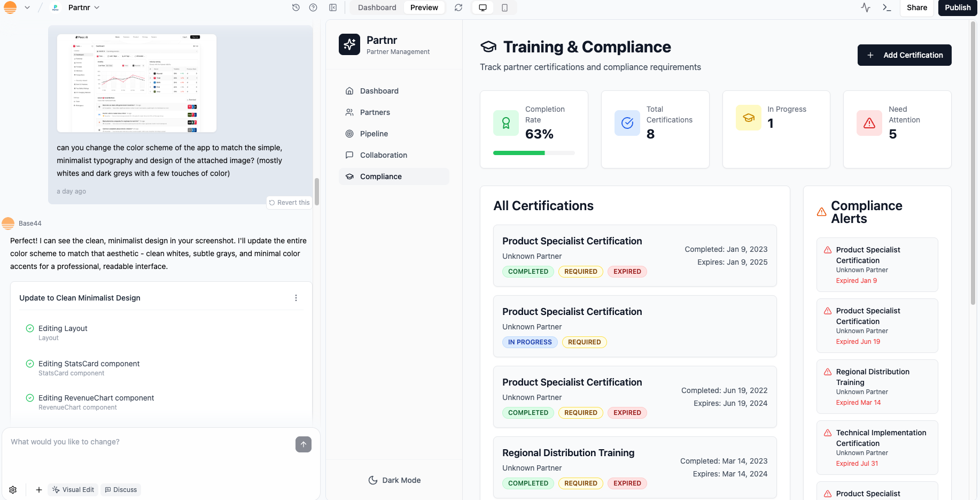The image size is (980, 500).
Task: Open the terminal console icon
Action: tap(887, 7)
